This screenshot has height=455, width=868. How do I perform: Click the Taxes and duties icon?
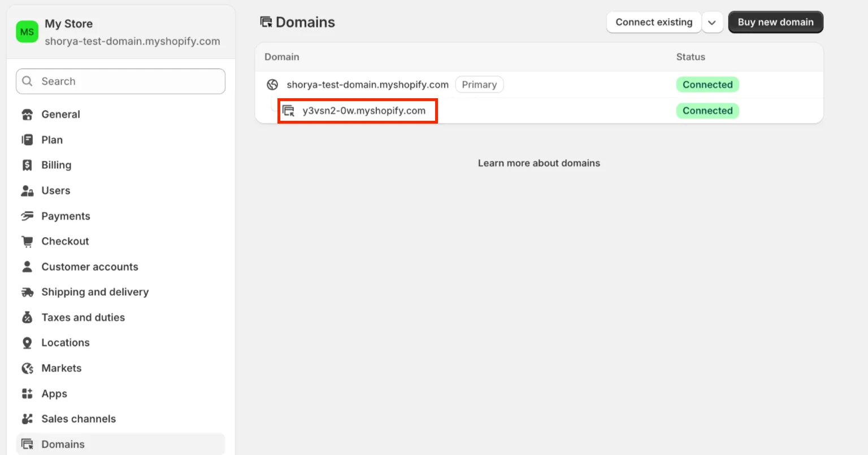tap(27, 318)
